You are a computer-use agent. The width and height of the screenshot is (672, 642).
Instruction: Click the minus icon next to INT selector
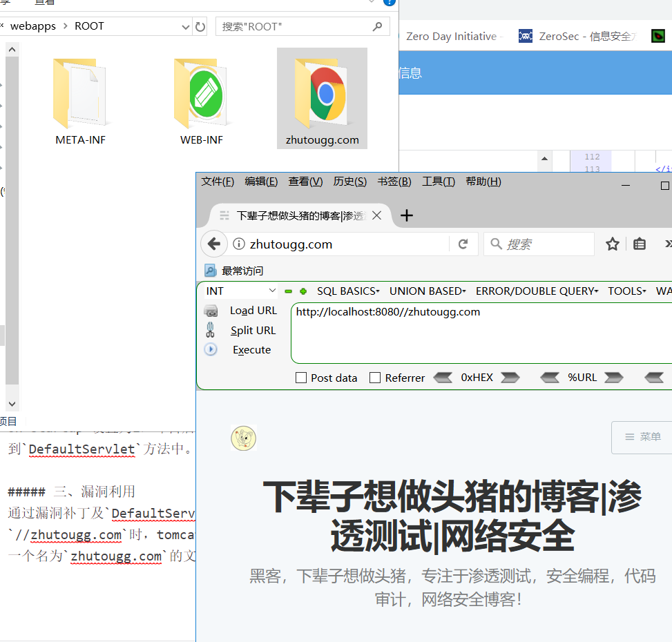pyautogui.click(x=288, y=291)
